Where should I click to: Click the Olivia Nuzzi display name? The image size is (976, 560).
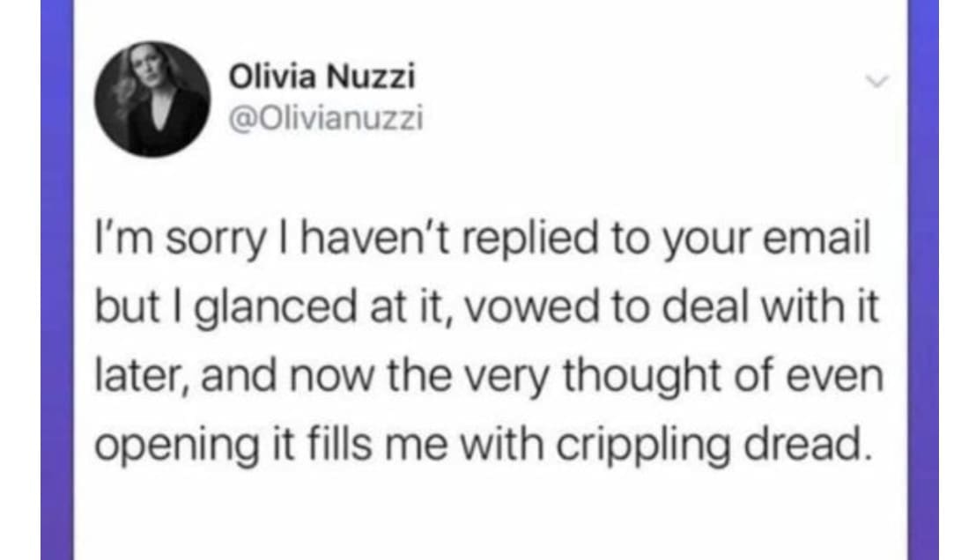(x=322, y=77)
